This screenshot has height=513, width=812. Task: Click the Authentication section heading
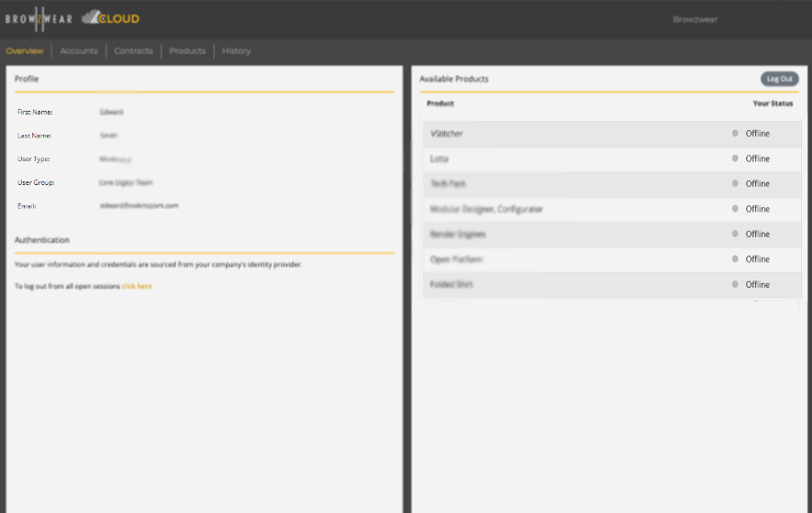[42, 240]
